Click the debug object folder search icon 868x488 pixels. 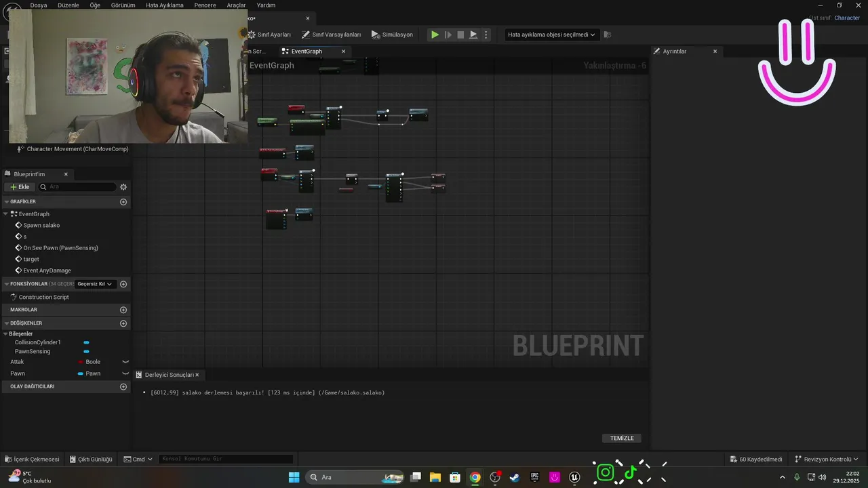(608, 35)
